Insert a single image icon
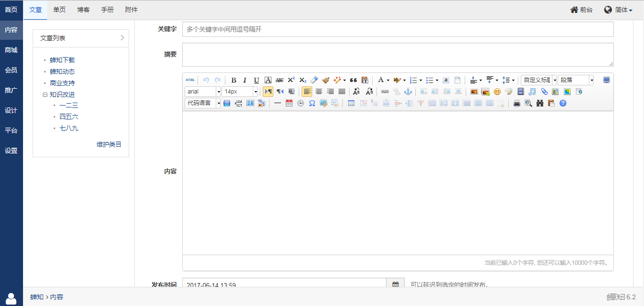 474,92
